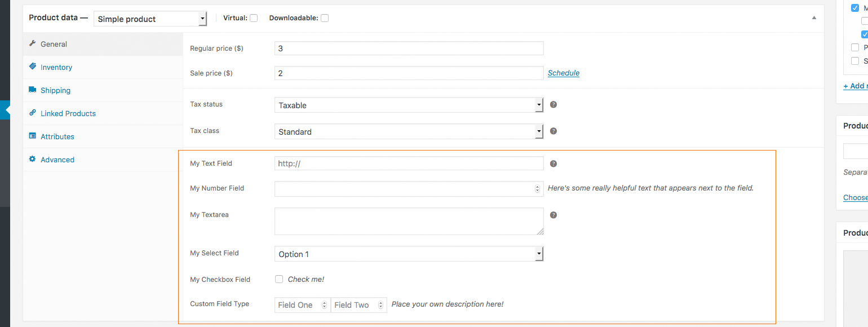
Task: Click the Choose from most used link
Action: tap(855, 197)
